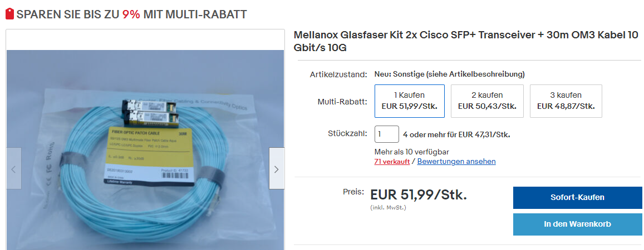Select the 1 Kaufen EUR 51,99 option
This screenshot has width=644, height=250.
410,101
